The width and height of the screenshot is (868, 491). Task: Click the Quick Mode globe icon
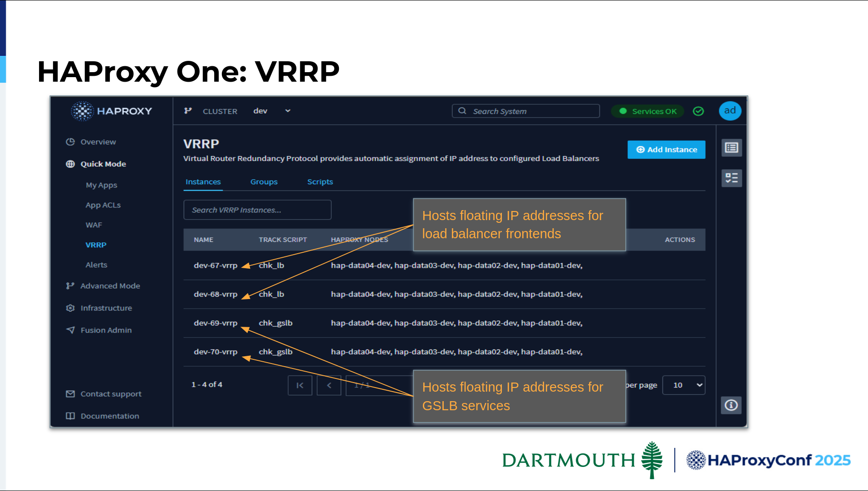[x=70, y=164]
